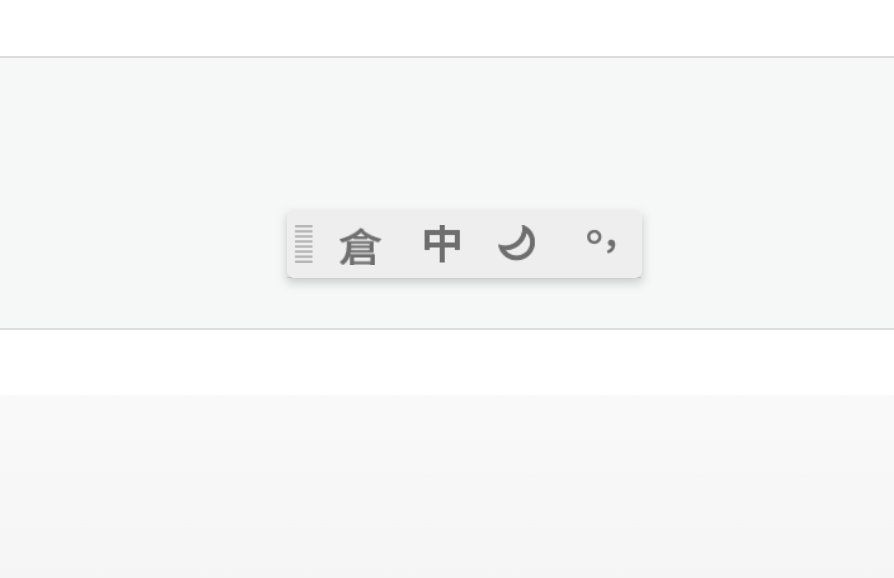Disable Chinese input with the 中 button
The image size is (894, 578).
click(442, 245)
